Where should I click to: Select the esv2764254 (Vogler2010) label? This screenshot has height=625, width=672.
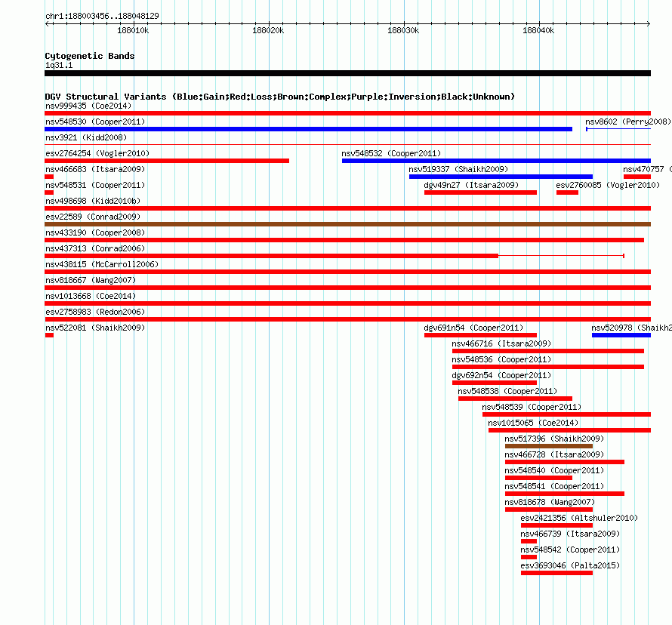click(97, 153)
